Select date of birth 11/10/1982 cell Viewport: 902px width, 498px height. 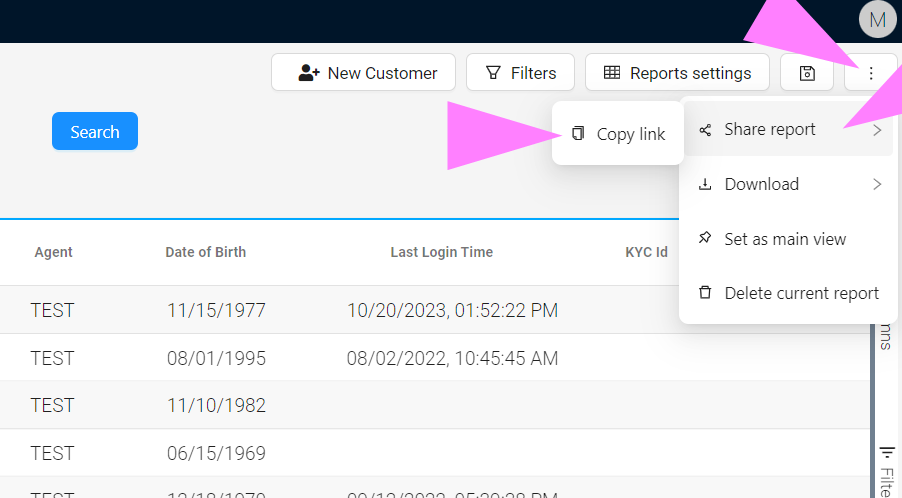pos(216,405)
